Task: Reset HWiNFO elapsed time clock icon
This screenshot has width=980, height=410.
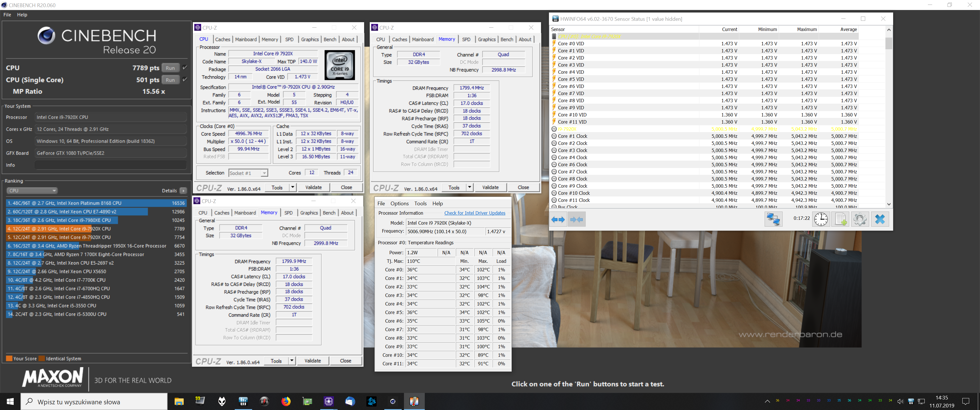Action: coord(820,219)
